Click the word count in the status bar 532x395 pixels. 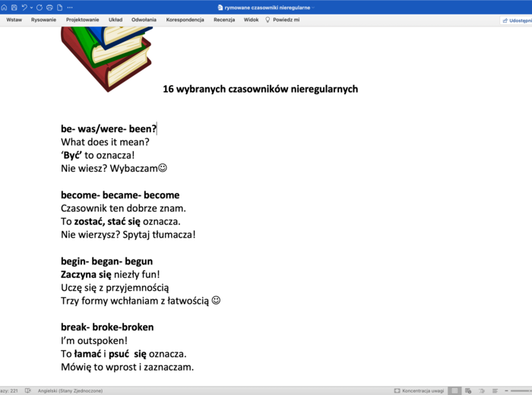tap(9, 391)
